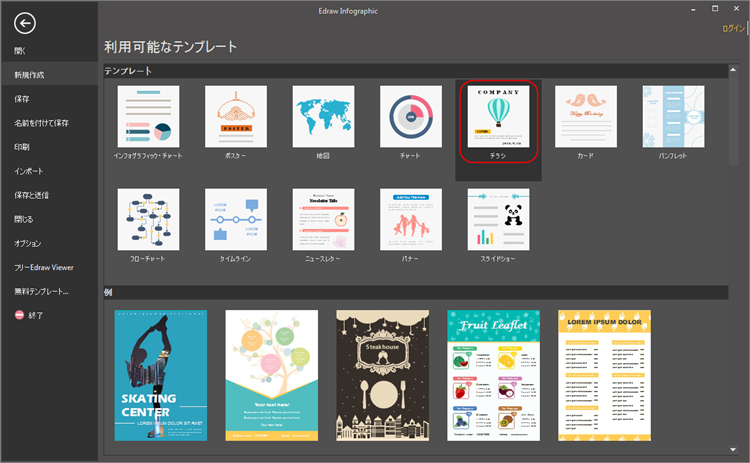
Task: Select the パンフレット template icon
Action: click(673, 116)
